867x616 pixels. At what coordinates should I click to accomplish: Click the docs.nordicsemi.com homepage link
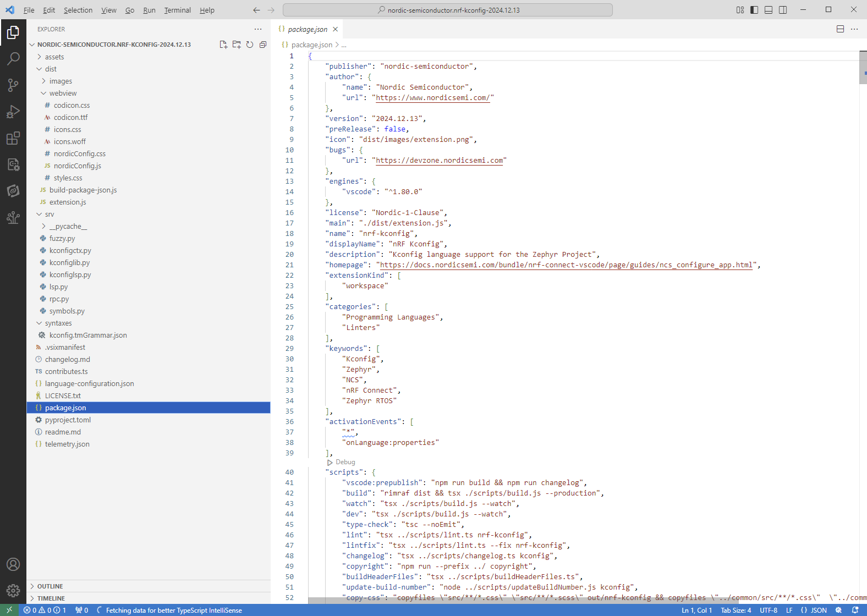[566, 265]
